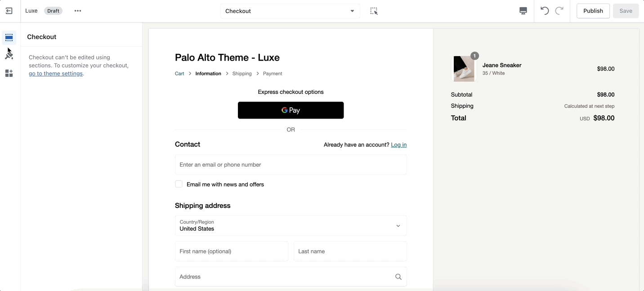Image resolution: width=644 pixels, height=291 pixels.
Task: Switch to desktop preview icon
Action: pyautogui.click(x=523, y=11)
